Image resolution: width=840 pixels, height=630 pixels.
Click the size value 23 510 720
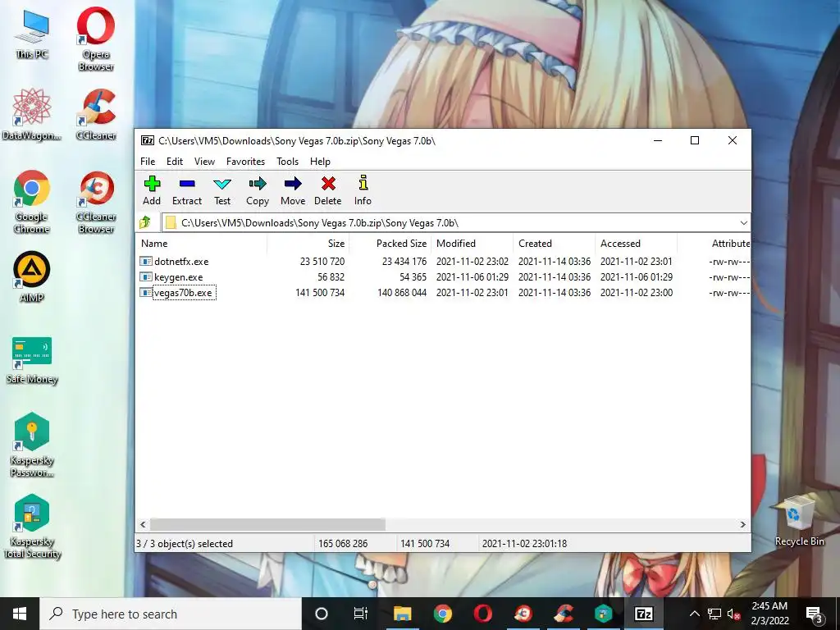tap(322, 262)
